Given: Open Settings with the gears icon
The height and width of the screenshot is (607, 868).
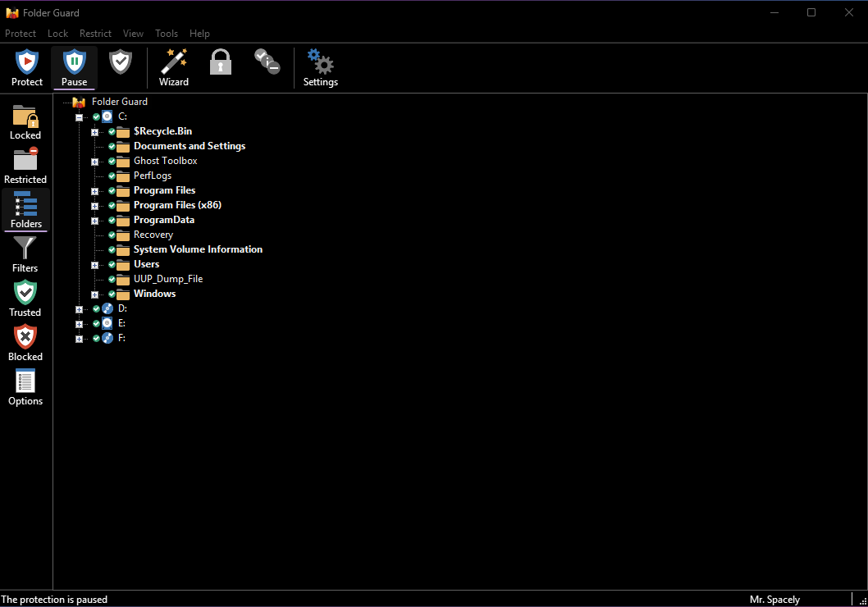Looking at the screenshot, I should click(x=321, y=68).
